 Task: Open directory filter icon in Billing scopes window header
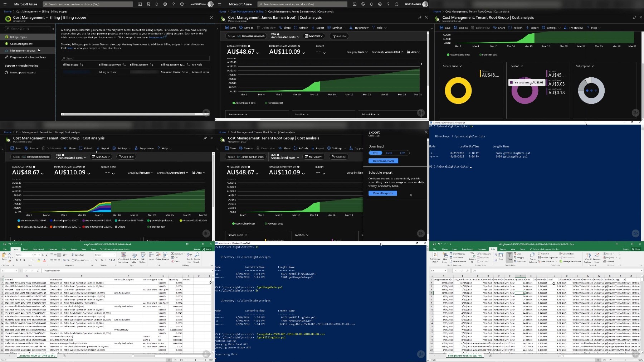[148, 4]
